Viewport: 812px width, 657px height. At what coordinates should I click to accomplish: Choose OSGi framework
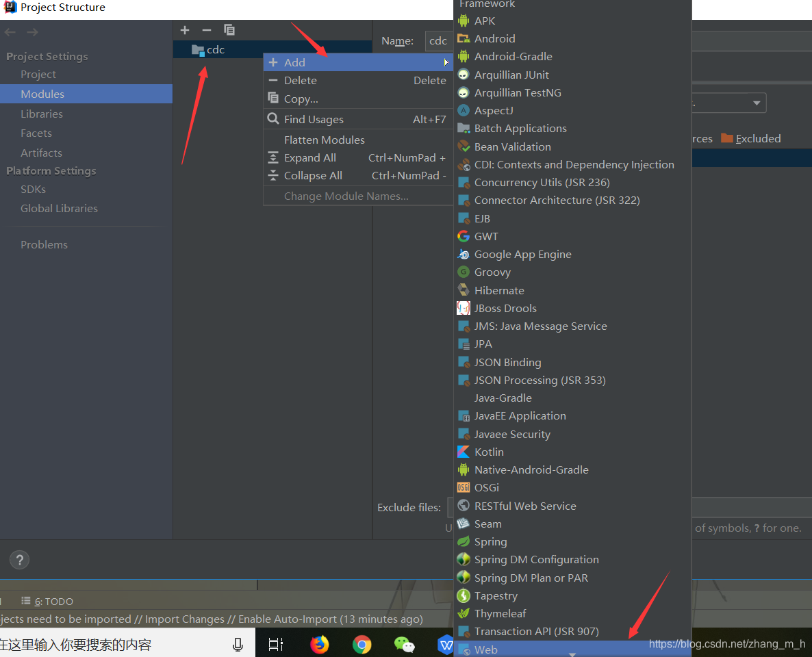click(572, 488)
